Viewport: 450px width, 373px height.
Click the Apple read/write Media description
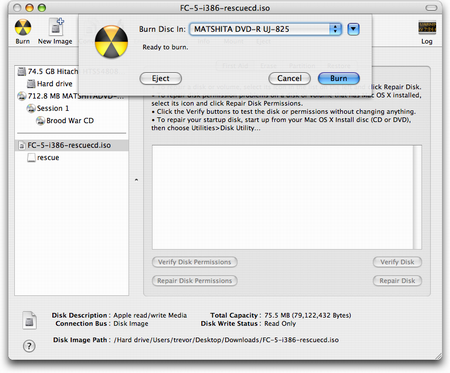[x=150, y=315]
